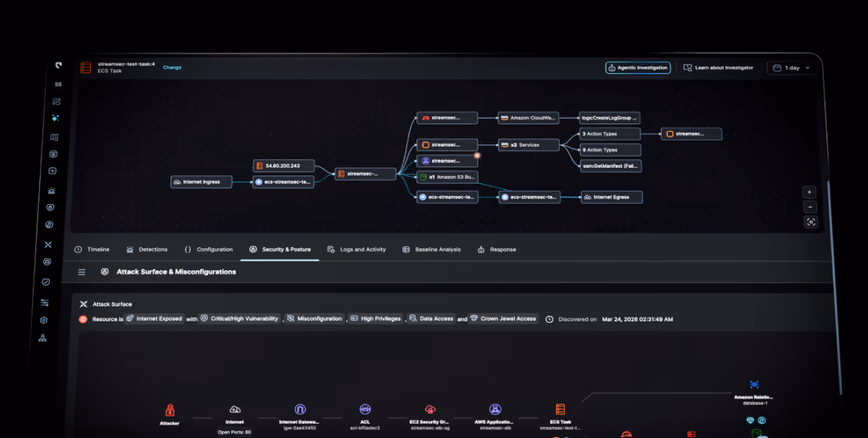868x438 pixels.
Task: Open the settings gear sidebar icon
Action: click(x=44, y=320)
